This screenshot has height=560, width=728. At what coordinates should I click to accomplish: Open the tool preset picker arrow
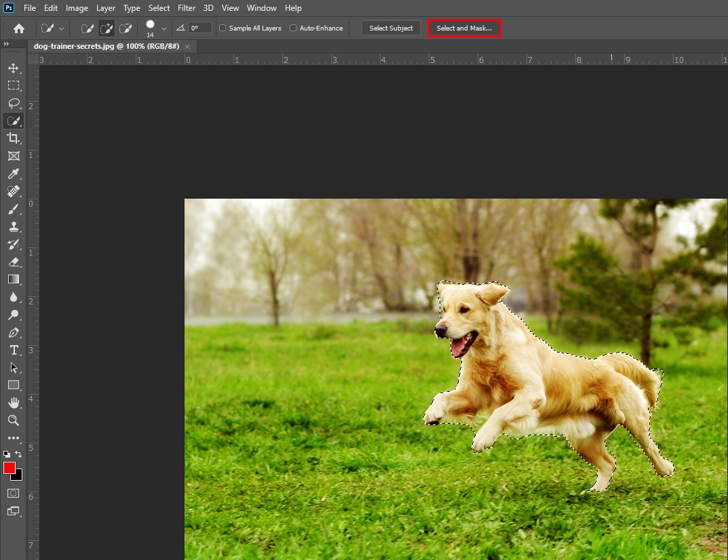tap(62, 28)
